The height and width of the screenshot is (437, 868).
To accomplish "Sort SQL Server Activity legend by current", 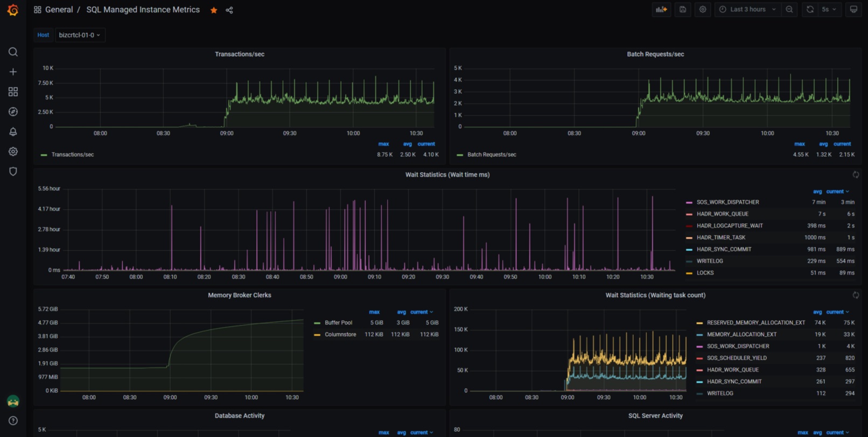I will pos(837,432).
